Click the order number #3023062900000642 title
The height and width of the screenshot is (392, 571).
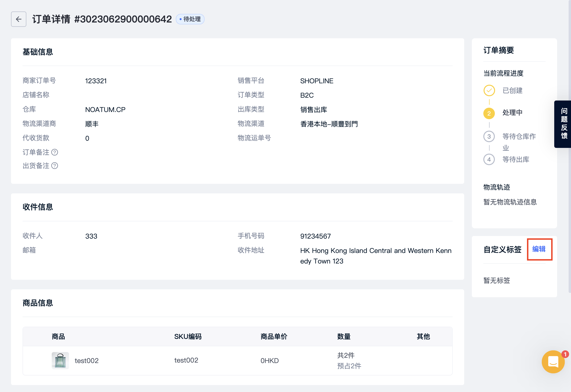123,19
